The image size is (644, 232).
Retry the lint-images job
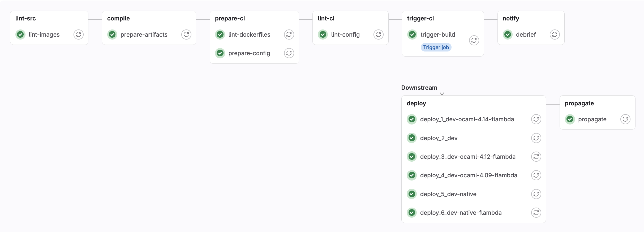(78, 35)
